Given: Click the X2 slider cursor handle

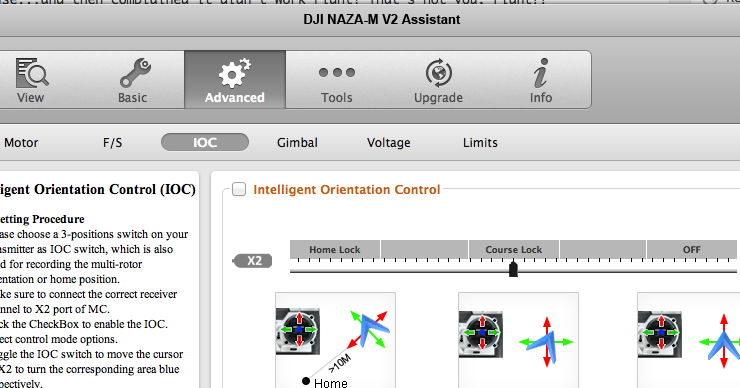Looking at the screenshot, I should pyautogui.click(x=513, y=269).
